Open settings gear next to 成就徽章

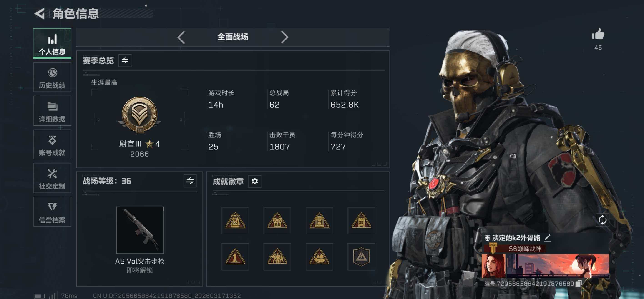pos(255,181)
